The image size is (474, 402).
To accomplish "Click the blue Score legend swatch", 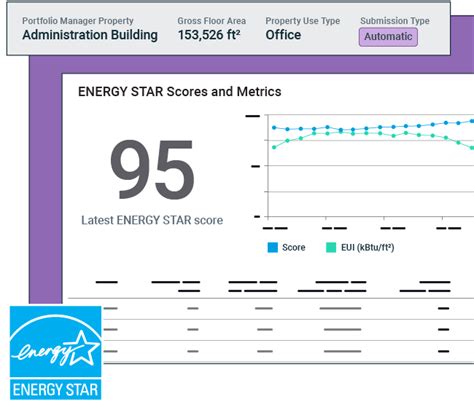I will point(272,247).
